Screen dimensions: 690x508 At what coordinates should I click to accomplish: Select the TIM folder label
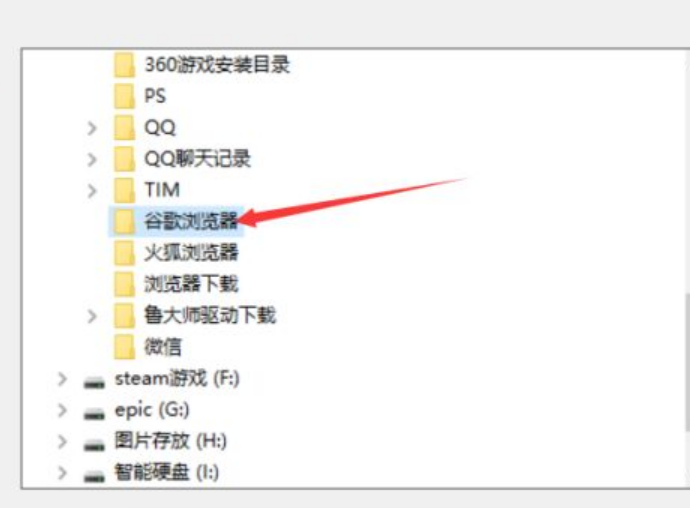[162, 190]
